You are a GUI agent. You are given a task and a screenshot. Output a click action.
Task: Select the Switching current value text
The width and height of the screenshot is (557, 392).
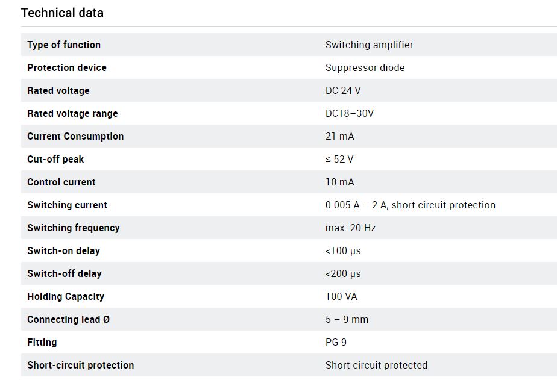(x=411, y=205)
